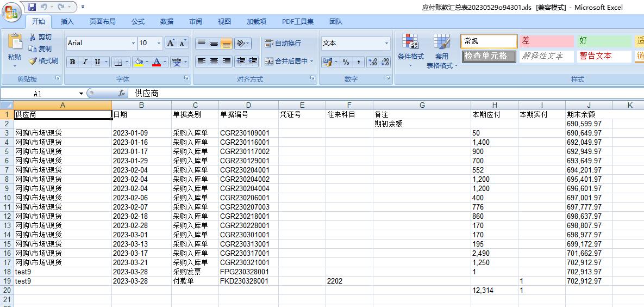Apply the 警告文本 cell style
The height and width of the screenshot is (307, 644).
(x=596, y=56)
